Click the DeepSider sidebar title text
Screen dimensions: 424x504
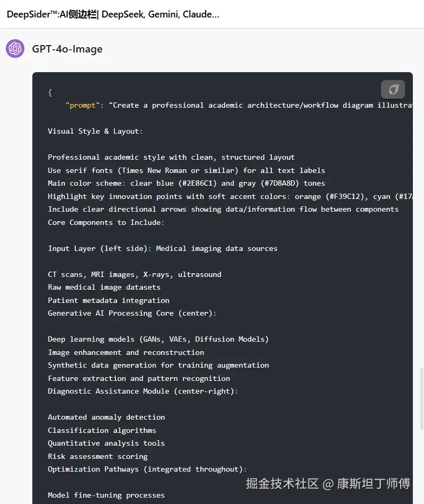pos(113,14)
